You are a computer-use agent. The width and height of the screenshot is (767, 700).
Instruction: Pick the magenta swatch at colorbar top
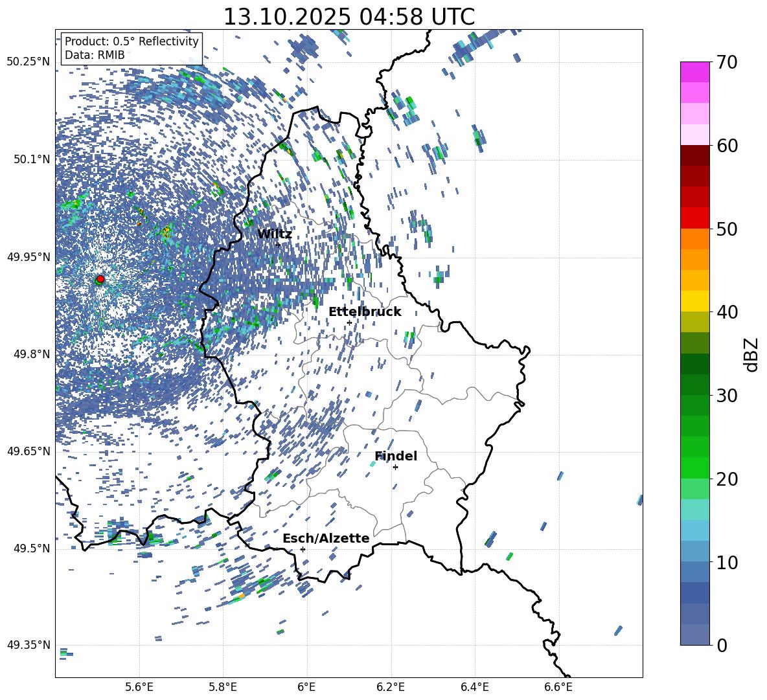(695, 72)
